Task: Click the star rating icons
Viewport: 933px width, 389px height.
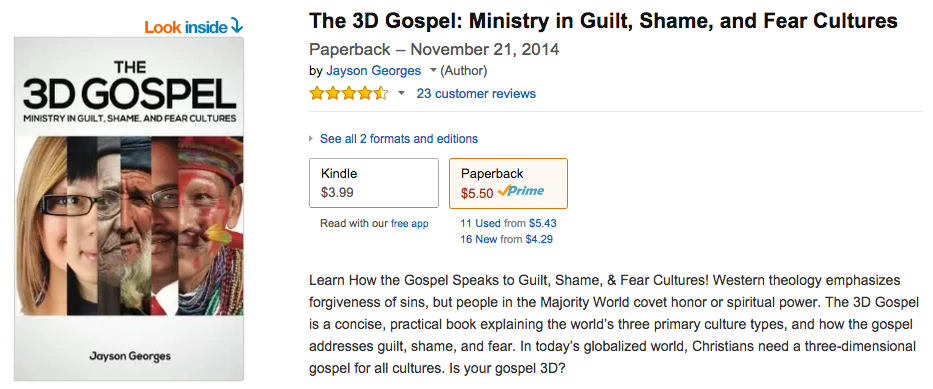Action: [x=349, y=93]
